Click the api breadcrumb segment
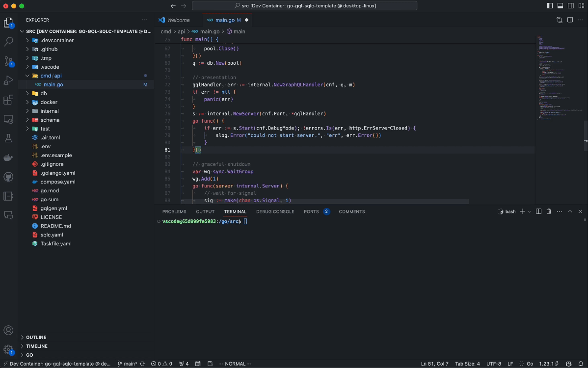This screenshot has height=368, width=588. click(181, 31)
